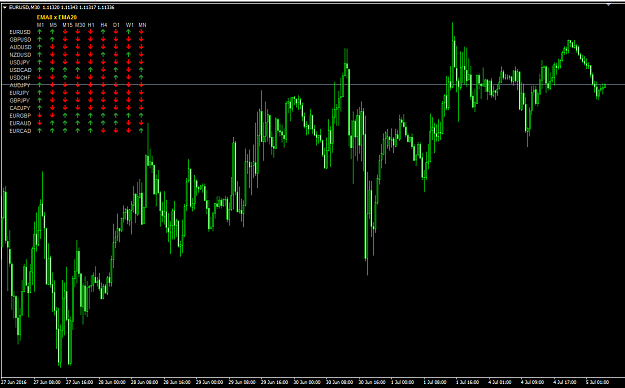This screenshot has height=388, width=625.
Task: Click the 4 Jul 17:00 time axis label
Action: pos(565,382)
